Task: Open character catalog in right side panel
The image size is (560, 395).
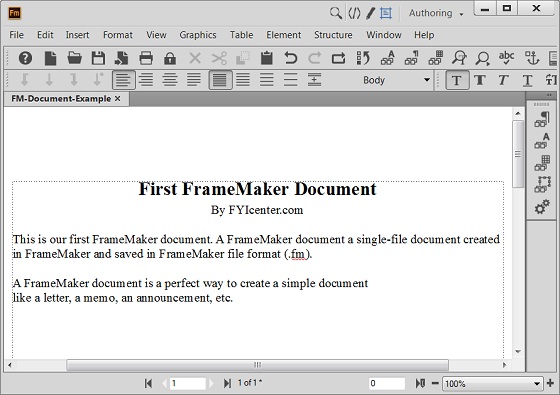Action: tap(542, 141)
